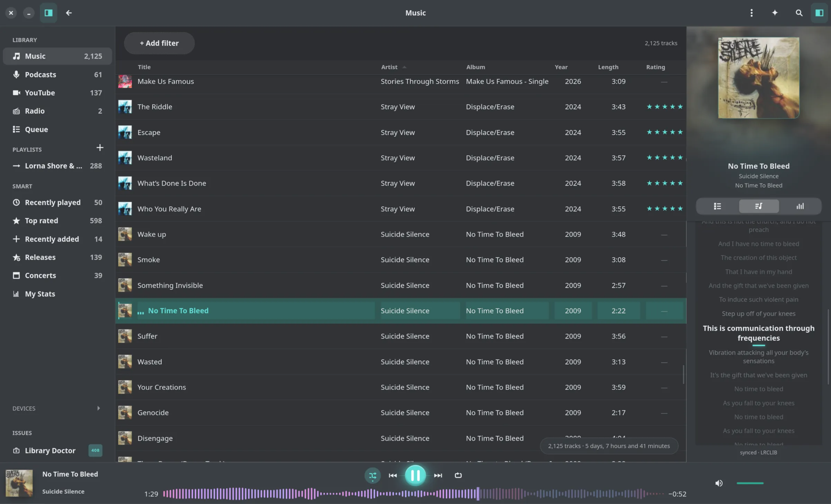Skip to the next track
This screenshot has height=504, width=831.
(438, 476)
